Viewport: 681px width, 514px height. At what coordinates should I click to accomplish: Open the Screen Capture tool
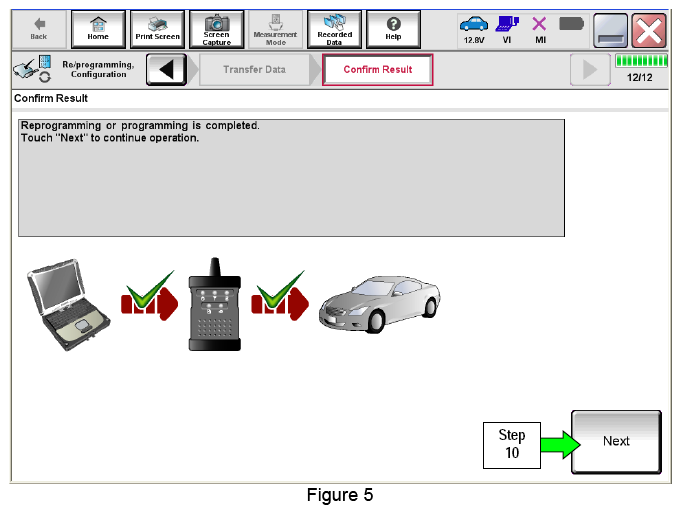(x=216, y=28)
